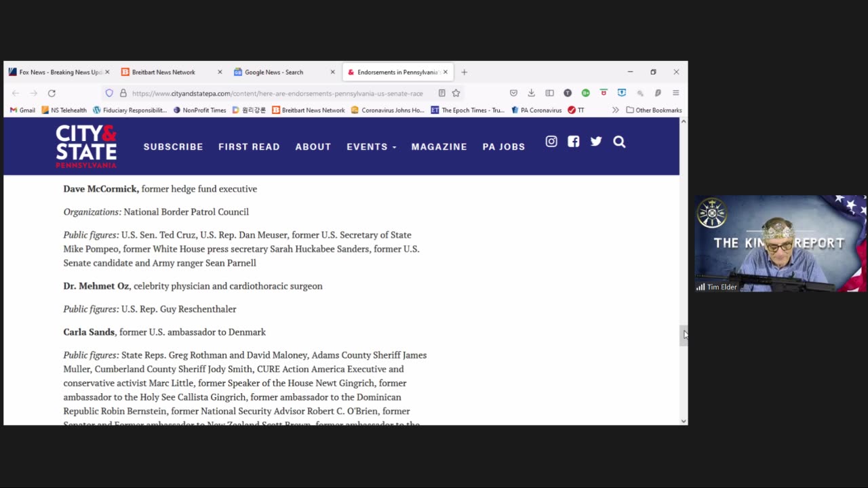
Task: Click the address bar URL field
Action: tap(278, 93)
